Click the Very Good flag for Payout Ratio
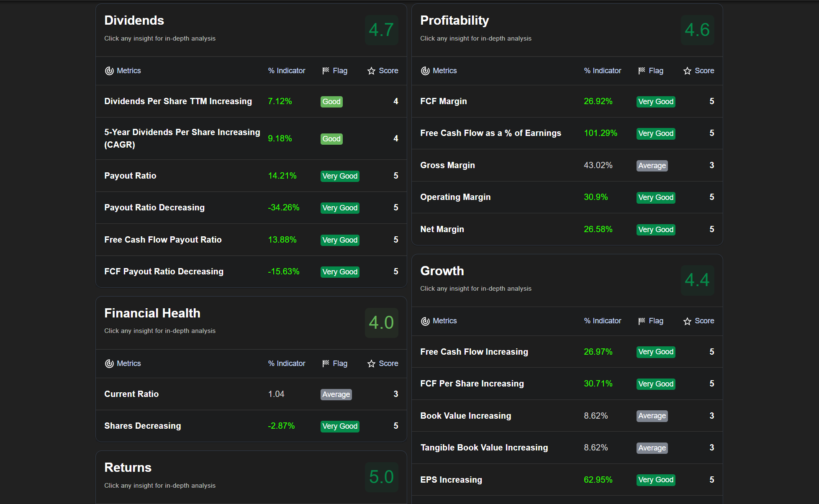 coord(340,176)
